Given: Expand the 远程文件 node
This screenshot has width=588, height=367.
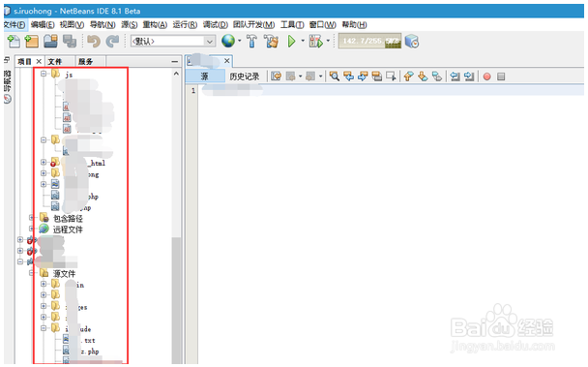Looking at the screenshot, I should [32, 229].
